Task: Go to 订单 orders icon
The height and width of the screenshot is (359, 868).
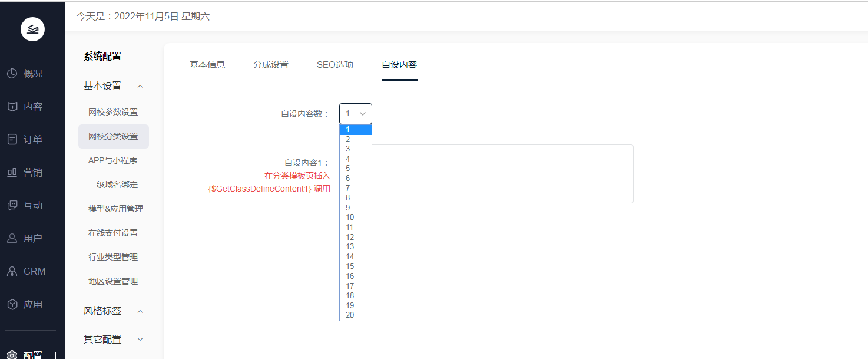Action: (12, 140)
